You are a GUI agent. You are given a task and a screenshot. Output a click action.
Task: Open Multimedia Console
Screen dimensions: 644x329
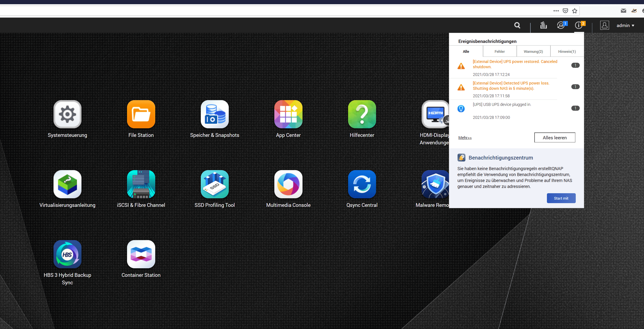tap(288, 184)
